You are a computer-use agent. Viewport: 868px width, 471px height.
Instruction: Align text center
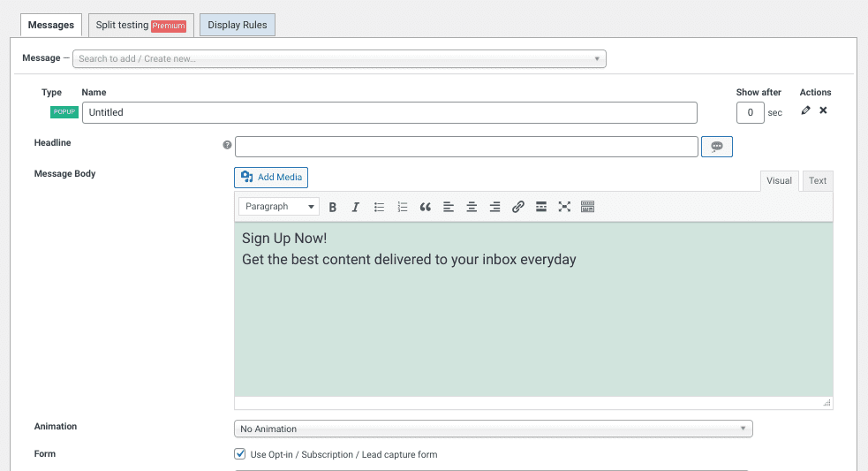pos(472,207)
